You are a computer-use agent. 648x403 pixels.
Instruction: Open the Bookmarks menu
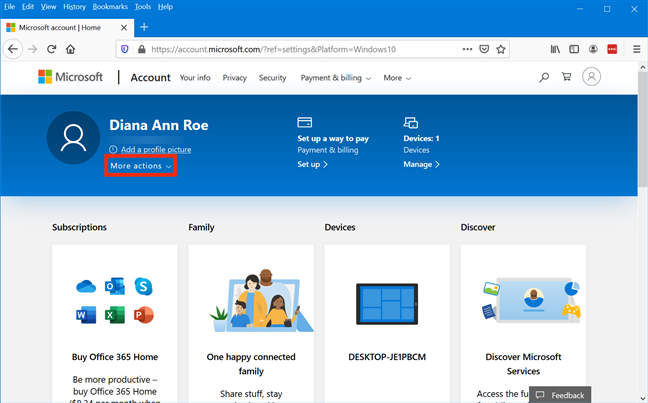point(110,7)
